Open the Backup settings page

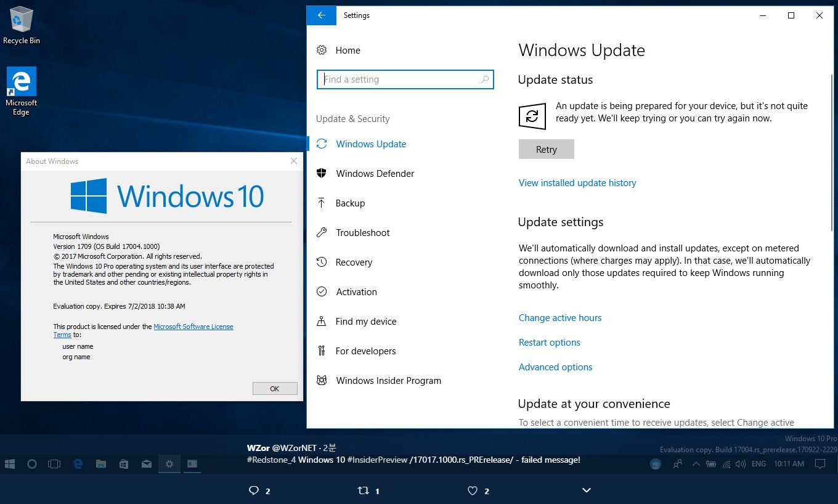pyautogui.click(x=341, y=203)
